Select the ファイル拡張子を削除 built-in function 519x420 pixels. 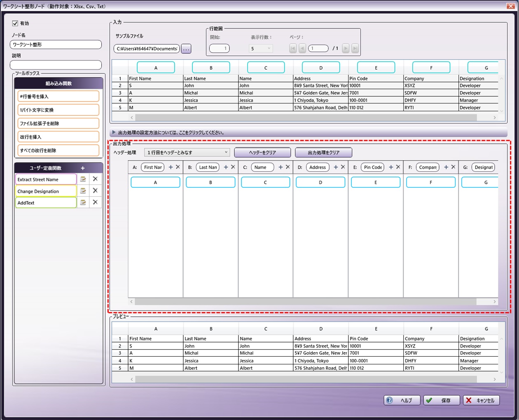pos(58,123)
